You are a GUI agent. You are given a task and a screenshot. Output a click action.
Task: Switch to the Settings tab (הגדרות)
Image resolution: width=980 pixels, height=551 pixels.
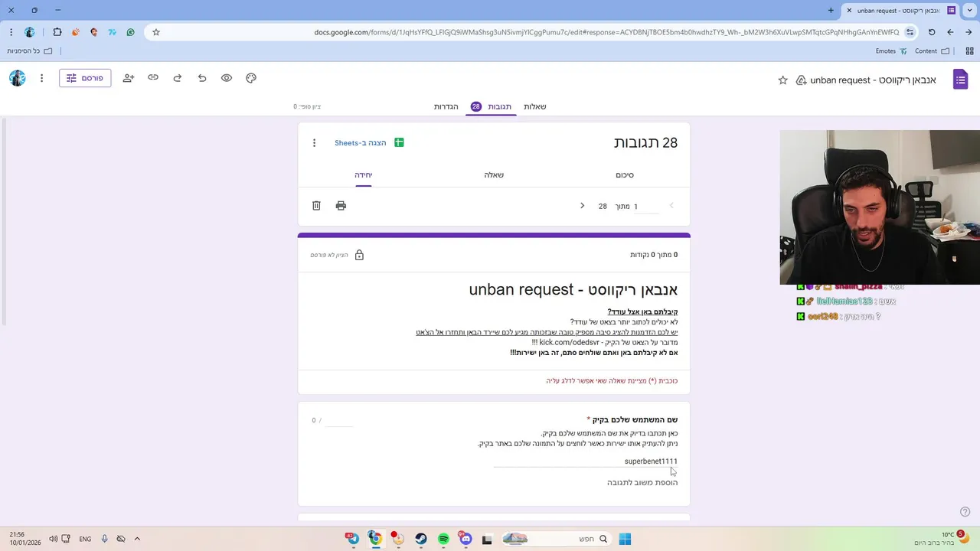coord(446,106)
